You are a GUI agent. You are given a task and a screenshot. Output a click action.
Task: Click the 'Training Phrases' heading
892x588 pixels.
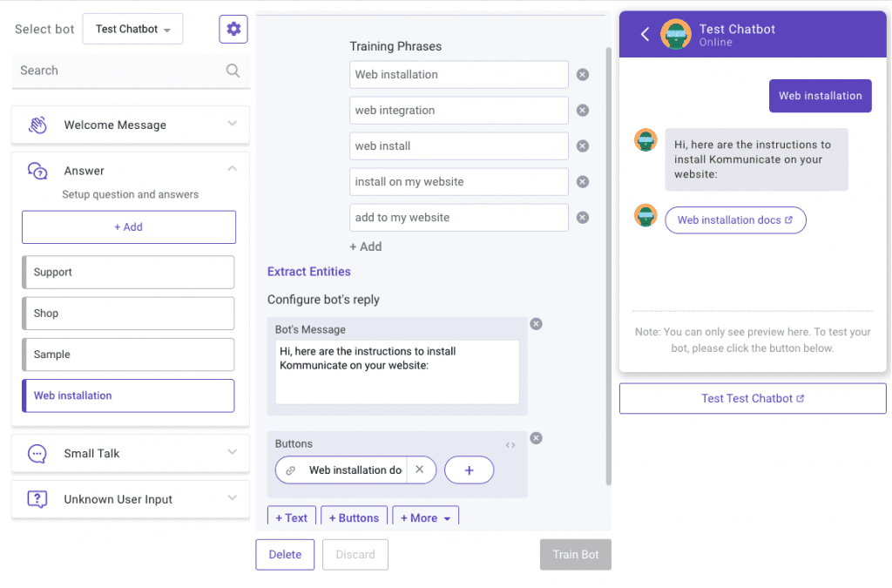tap(395, 46)
